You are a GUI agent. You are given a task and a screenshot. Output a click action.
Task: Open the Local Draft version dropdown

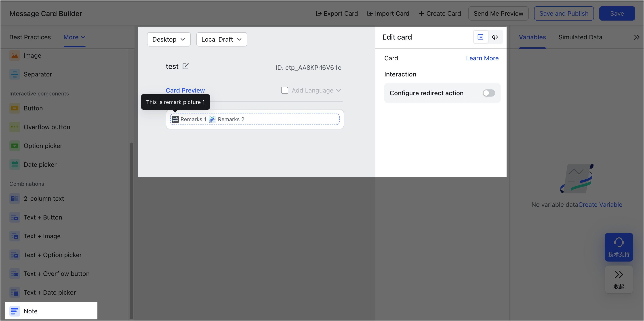(x=221, y=39)
